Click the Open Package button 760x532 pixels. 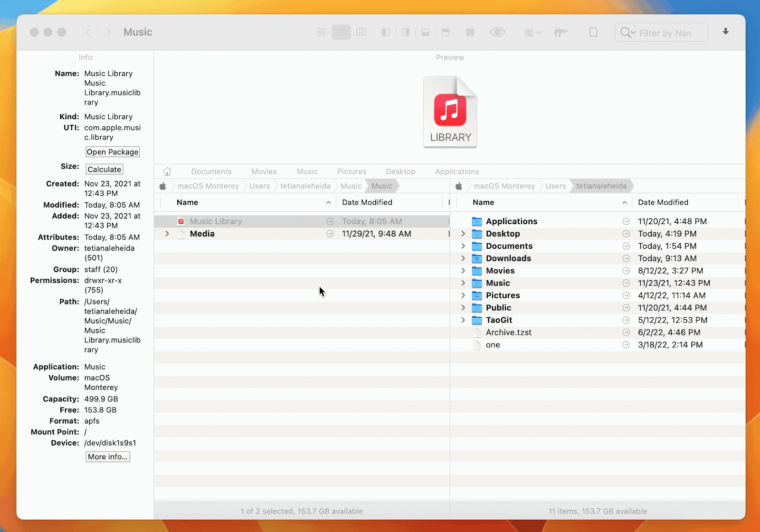[x=112, y=152]
